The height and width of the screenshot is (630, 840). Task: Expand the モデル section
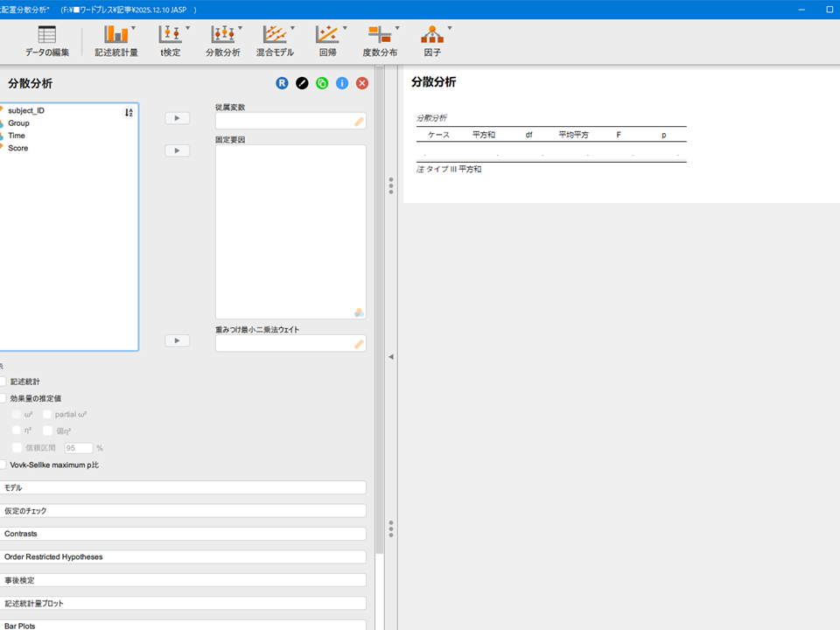pos(183,487)
